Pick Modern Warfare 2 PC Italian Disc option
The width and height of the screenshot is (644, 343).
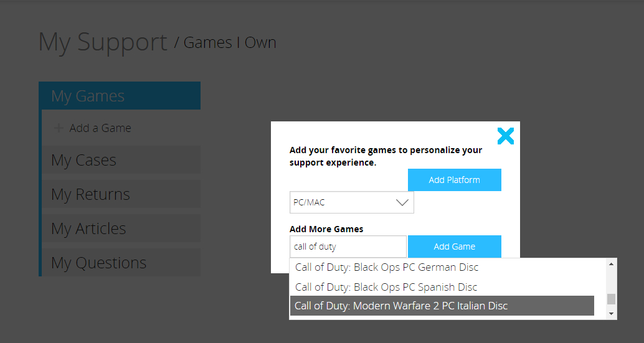pos(401,306)
